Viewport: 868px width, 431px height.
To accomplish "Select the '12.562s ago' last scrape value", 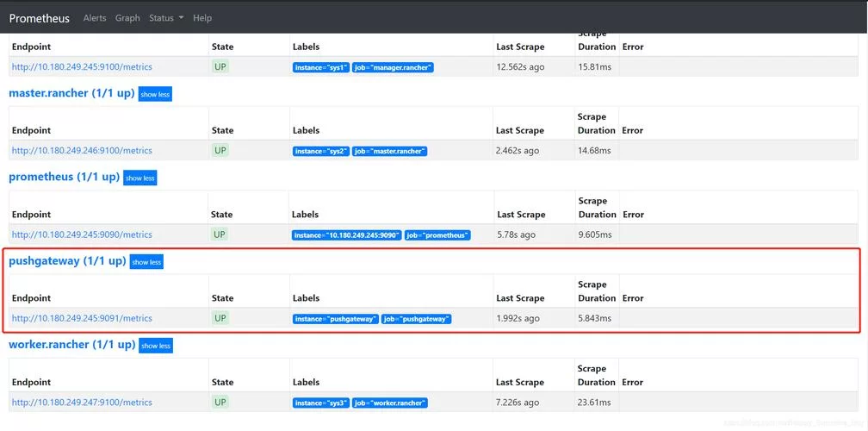I will coord(520,67).
